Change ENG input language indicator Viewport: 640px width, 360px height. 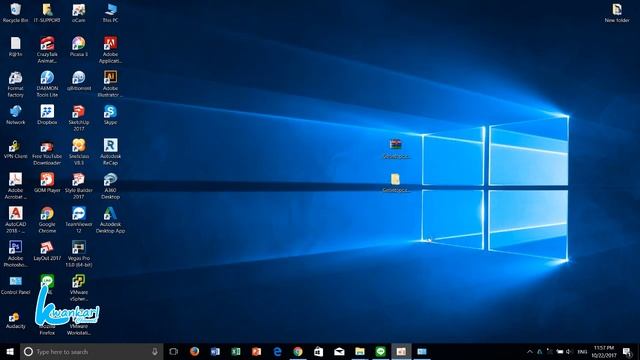[582, 351]
